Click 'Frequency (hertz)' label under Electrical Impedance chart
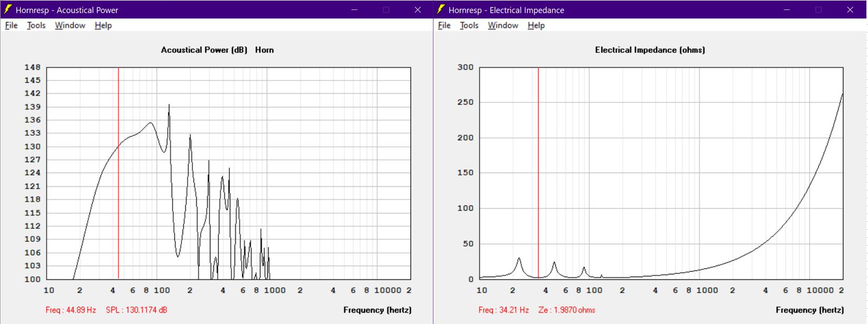Screen dimensions: 868x324 810,310
